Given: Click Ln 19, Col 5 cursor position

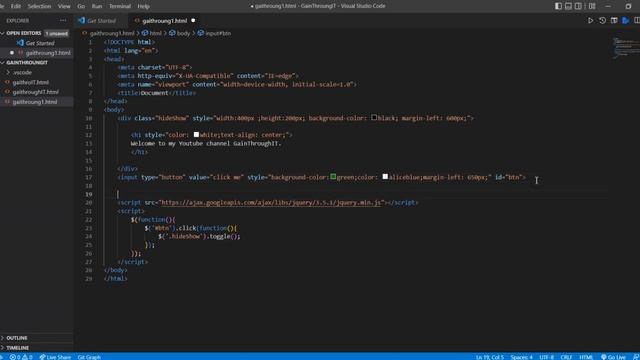Looking at the screenshot, I should [489, 357].
